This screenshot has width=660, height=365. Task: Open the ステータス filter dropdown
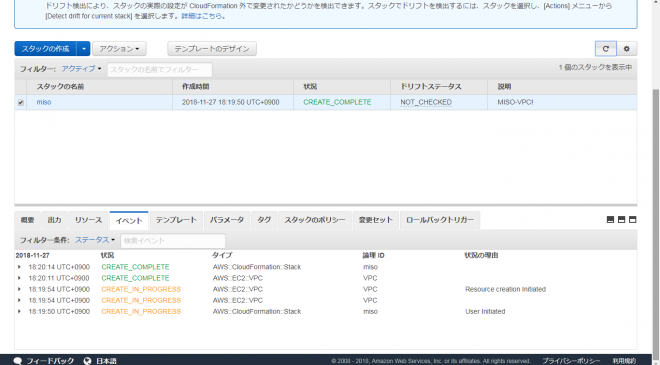click(95, 240)
